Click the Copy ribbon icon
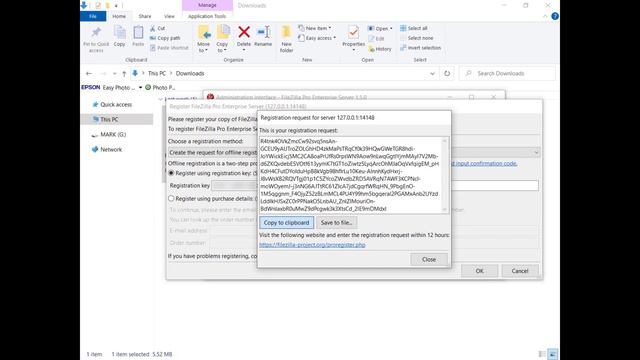This screenshot has width=640, height=360. pyautogui.click(x=120, y=37)
